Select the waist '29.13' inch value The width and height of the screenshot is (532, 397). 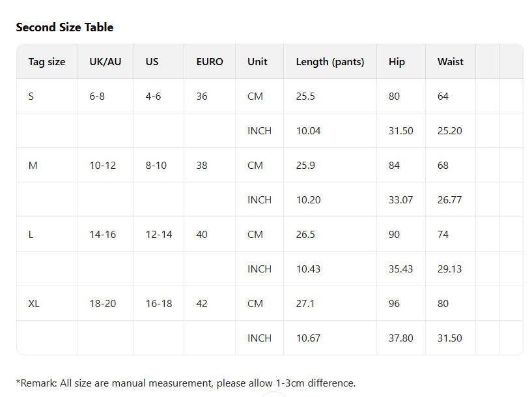449,269
